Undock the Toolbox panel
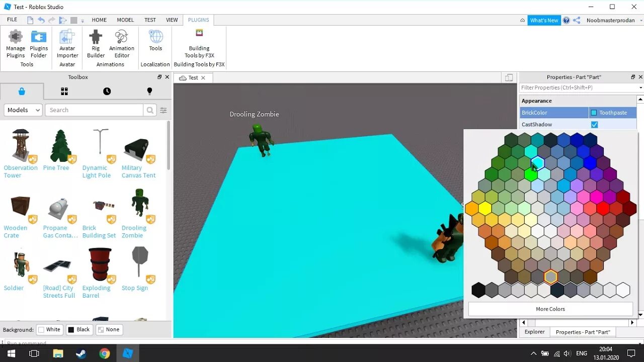 coord(159,77)
